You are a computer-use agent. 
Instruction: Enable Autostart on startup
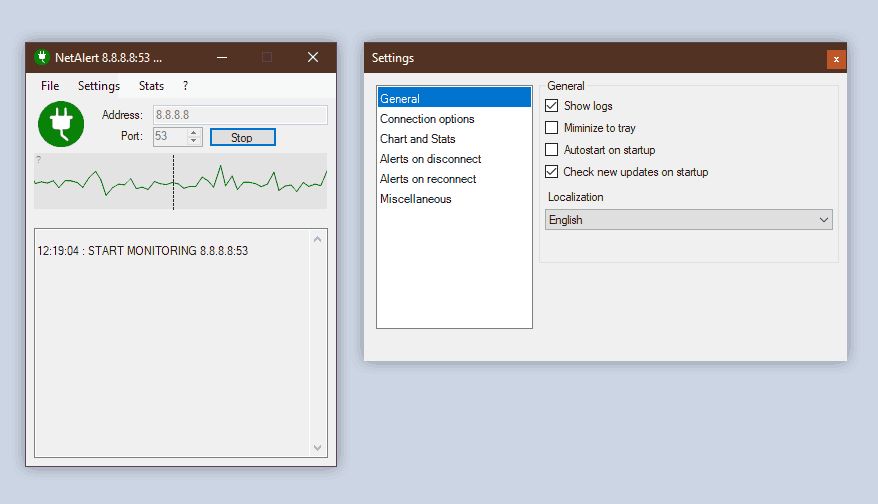[551, 150]
